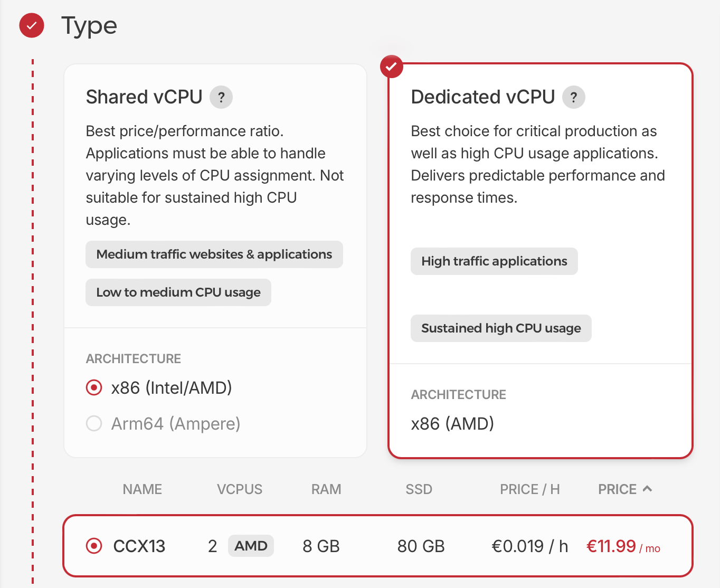
Task: Click the Low to medium CPU usage tag
Action: coord(178,292)
